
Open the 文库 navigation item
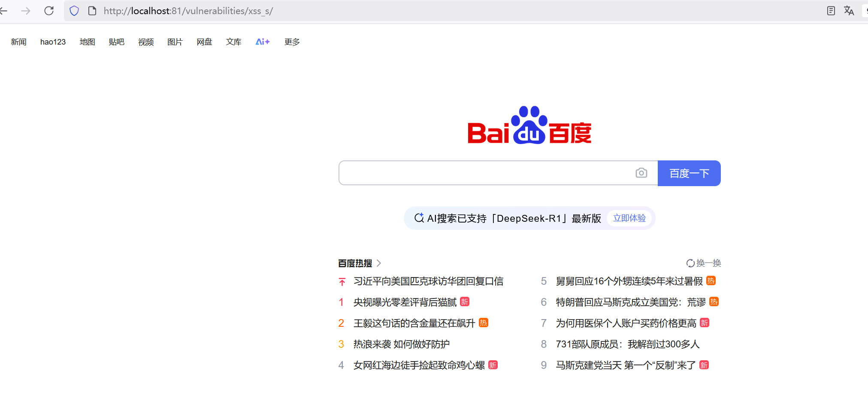coord(234,42)
